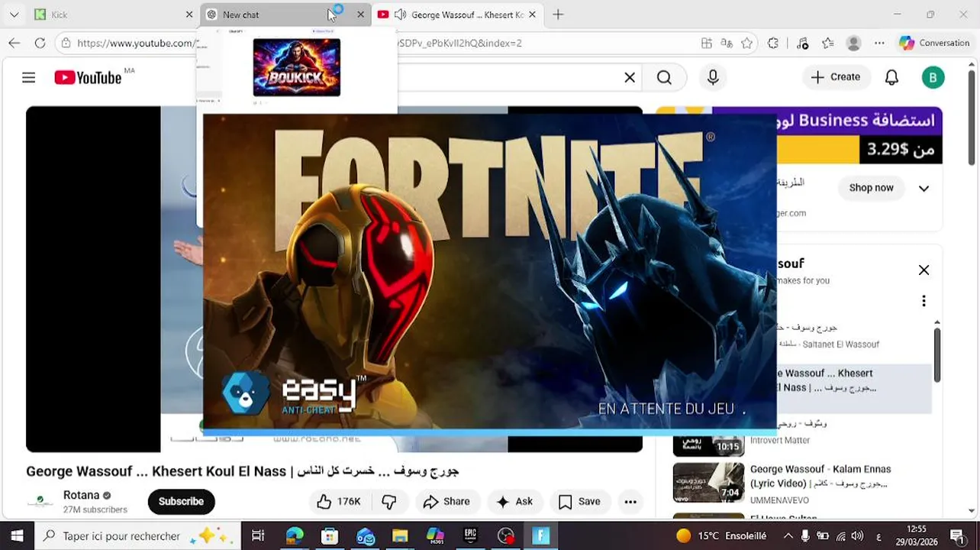This screenshot has height=550, width=980.
Task: Clear the YouTube search box with X
Action: [630, 77]
